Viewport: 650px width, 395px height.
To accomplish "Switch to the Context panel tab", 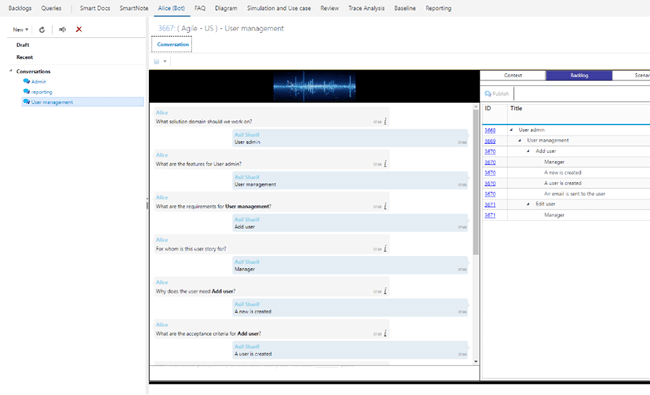I will (513, 75).
